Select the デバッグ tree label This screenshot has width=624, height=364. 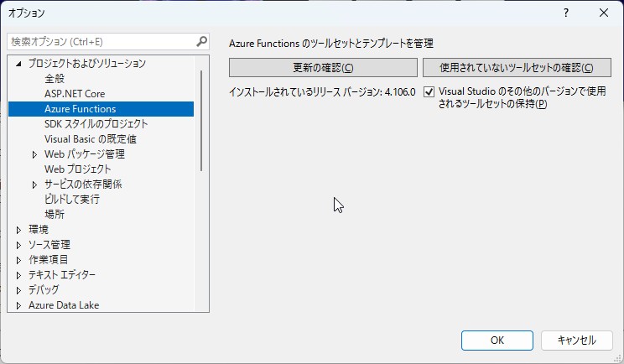click(x=44, y=290)
